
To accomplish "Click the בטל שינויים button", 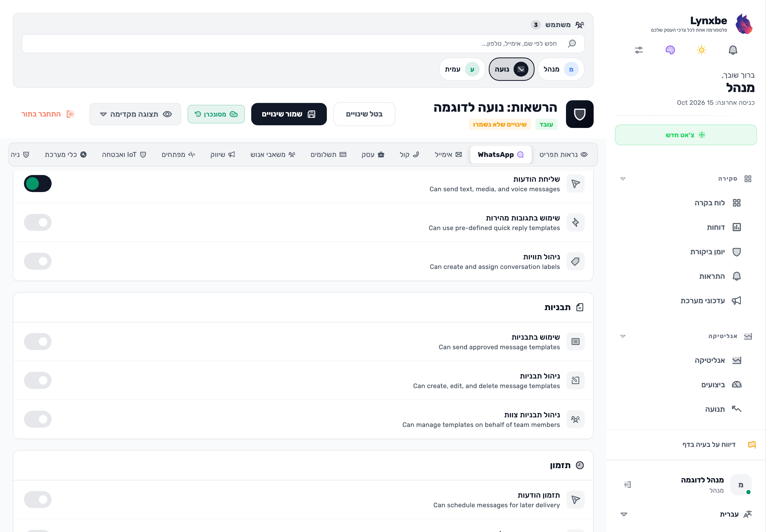I will tap(364, 114).
